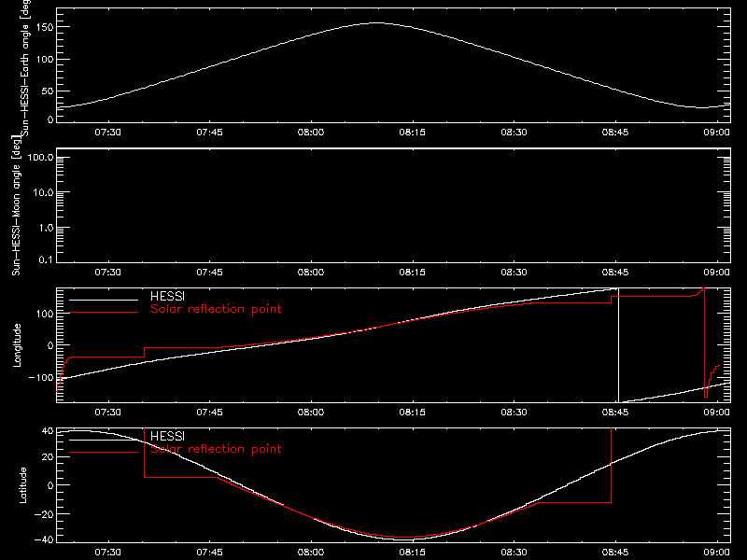
Task: Click the 20 tick label on Latitude axis
Action: tap(48, 456)
